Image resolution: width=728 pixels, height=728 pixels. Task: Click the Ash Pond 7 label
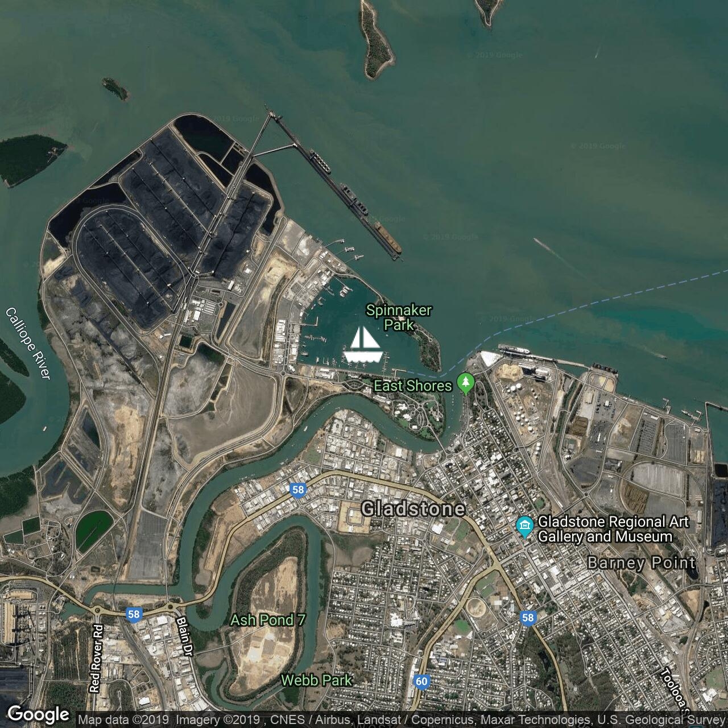pos(268,620)
